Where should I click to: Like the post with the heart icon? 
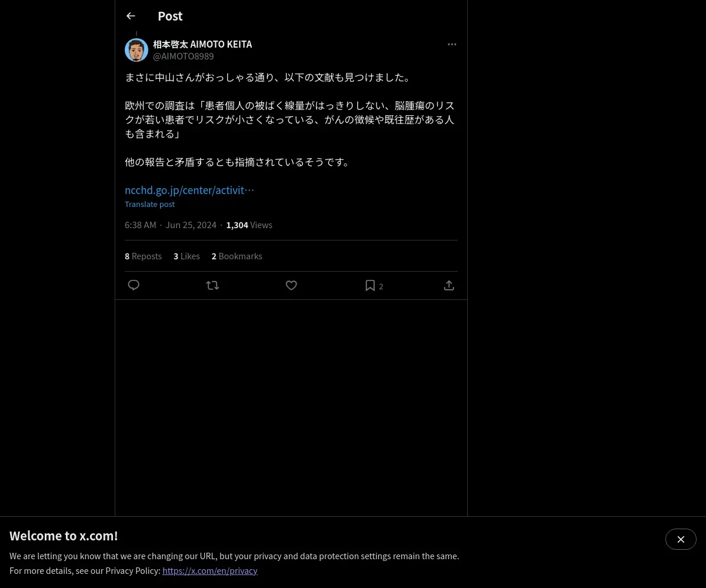tap(291, 285)
